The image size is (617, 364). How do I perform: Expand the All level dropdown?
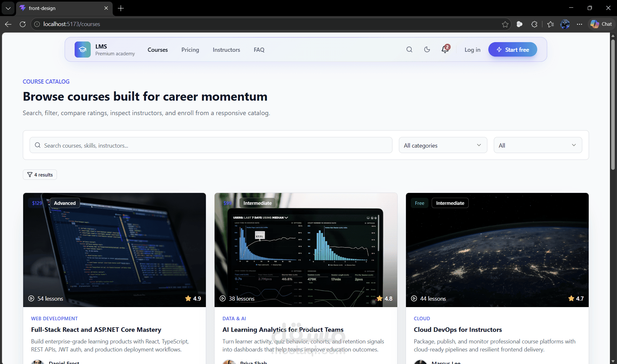point(538,145)
